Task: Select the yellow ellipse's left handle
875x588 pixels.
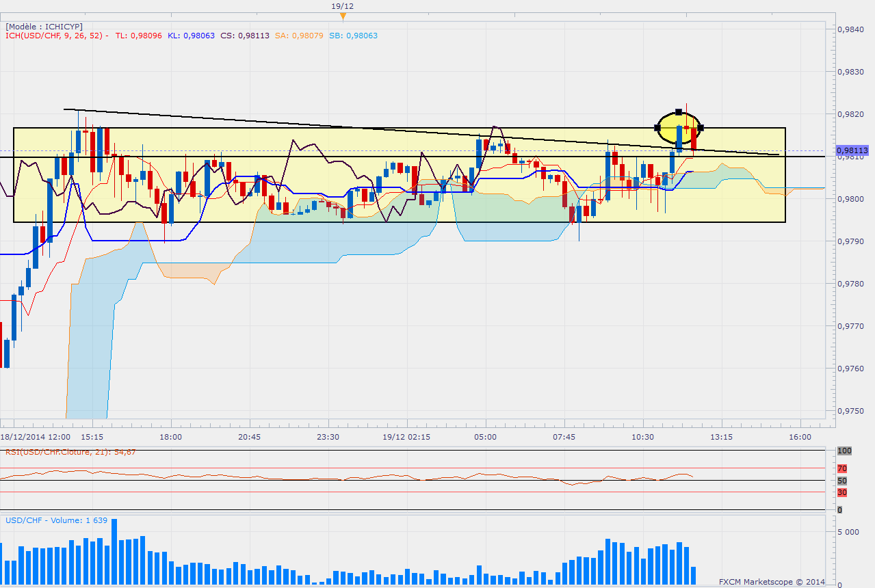Action: click(657, 128)
